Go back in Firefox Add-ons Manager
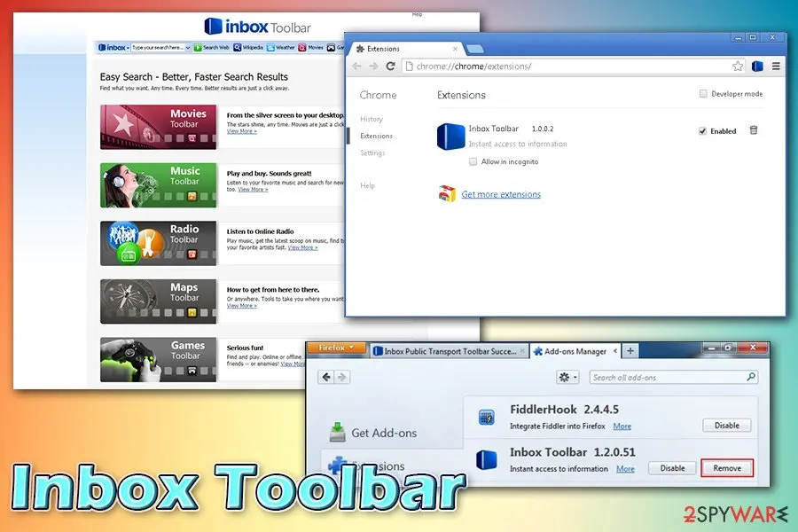The width and height of the screenshot is (798, 532). (x=326, y=377)
